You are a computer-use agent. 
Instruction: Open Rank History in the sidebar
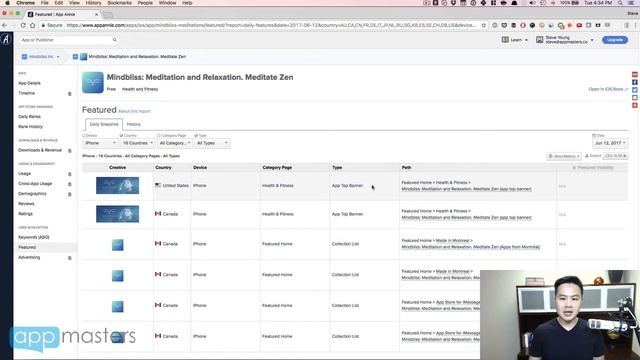31,127
